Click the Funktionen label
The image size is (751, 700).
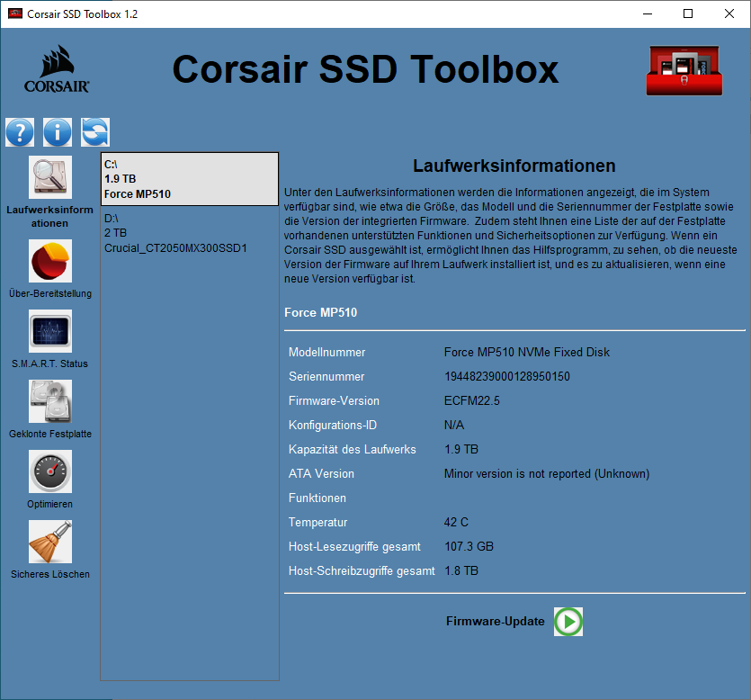coord(317,498)
